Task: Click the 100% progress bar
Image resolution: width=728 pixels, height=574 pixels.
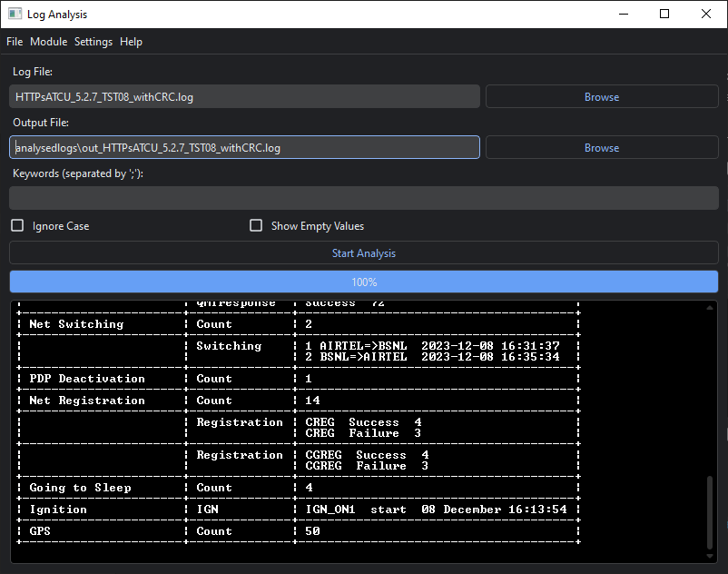Action: tap(364, 282)
